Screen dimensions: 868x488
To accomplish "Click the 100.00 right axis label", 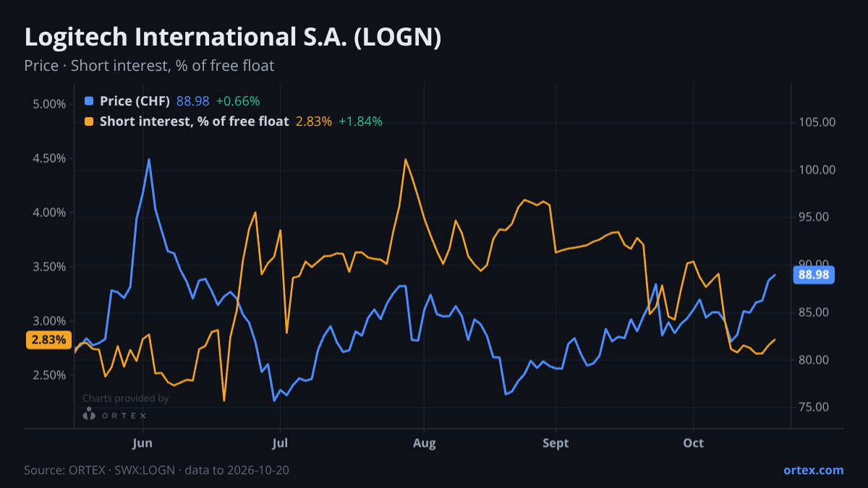I will tap(818, 170).
